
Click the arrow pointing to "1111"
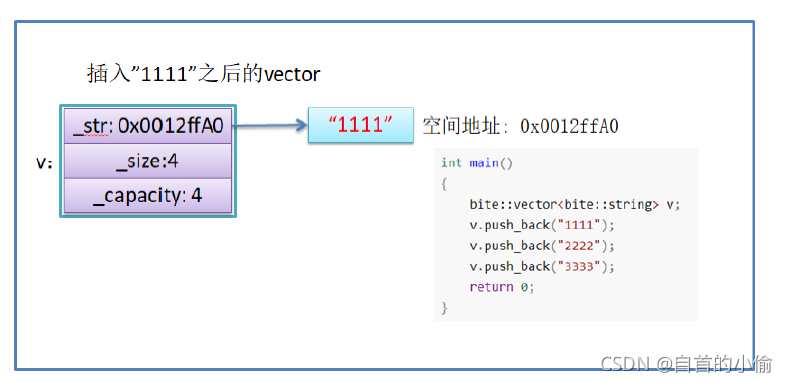(x=270, y=126)
